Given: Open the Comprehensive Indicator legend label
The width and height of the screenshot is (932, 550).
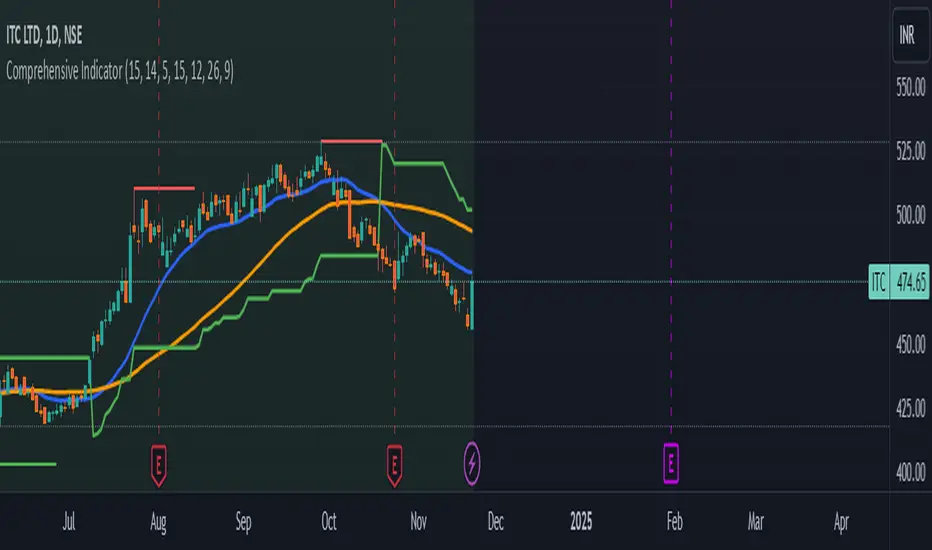Looking at the screenshot, I should (119, 71).
